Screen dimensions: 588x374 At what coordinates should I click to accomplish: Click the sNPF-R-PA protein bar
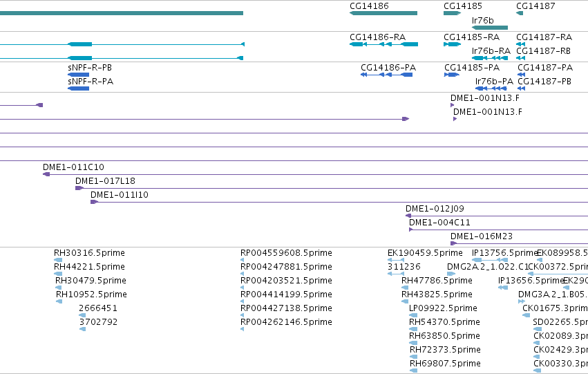[x=78, y=88]
